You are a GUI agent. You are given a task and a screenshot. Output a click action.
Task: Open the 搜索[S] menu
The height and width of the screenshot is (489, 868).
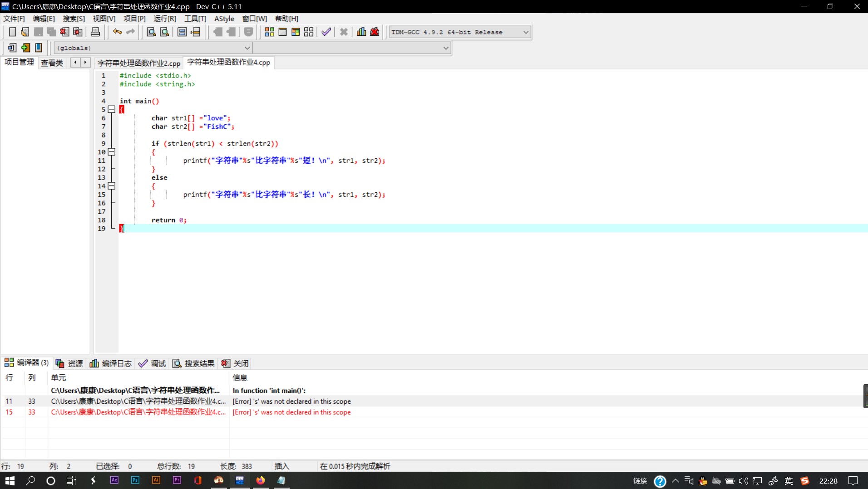(74, 19)
